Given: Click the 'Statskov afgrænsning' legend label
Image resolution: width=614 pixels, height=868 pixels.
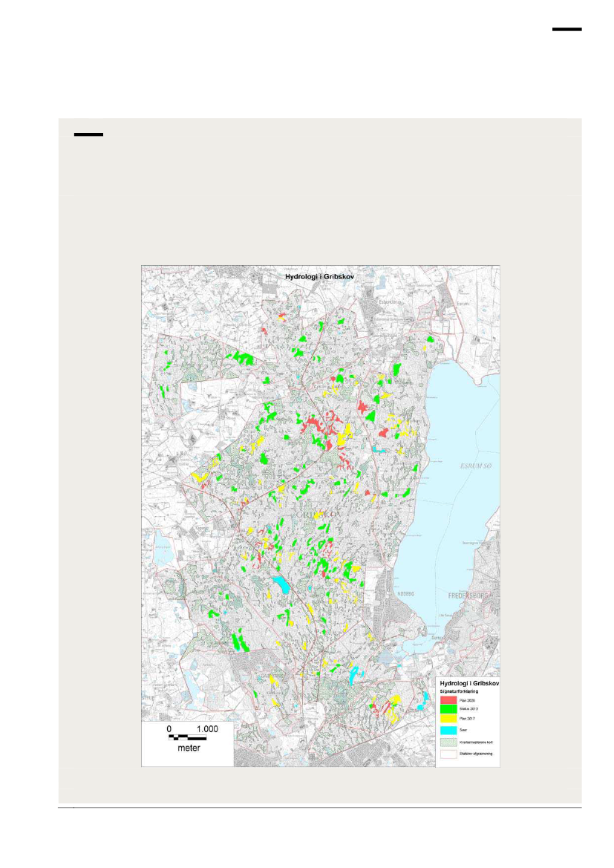Looking at the screenshot, I should pos(476,754).
